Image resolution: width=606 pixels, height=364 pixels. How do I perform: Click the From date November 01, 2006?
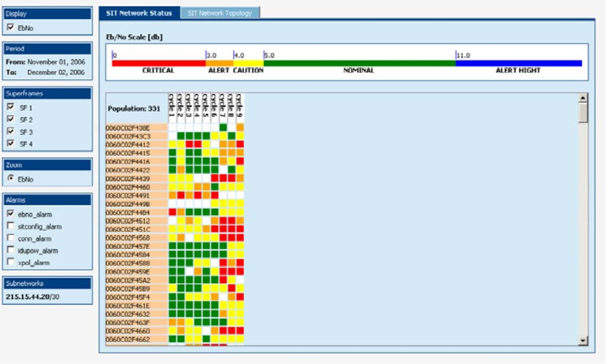click(x=56, y=62)
